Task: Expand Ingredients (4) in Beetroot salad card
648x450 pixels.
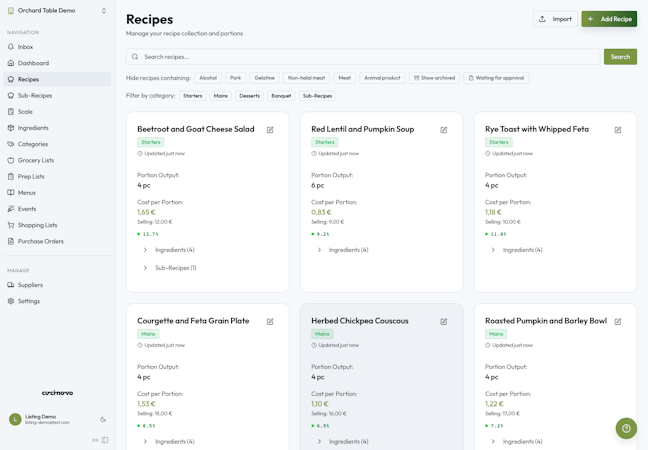Action: coord(169,250)
